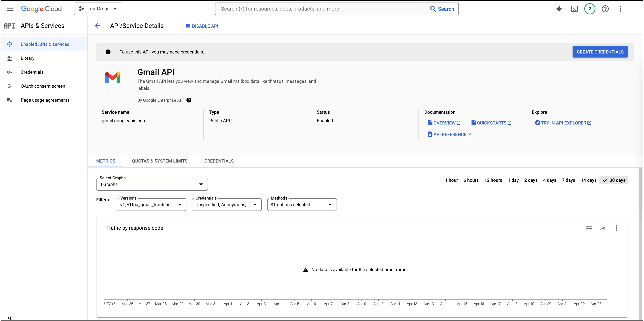
Task: Click DISABLE API button
Action: 202,26
